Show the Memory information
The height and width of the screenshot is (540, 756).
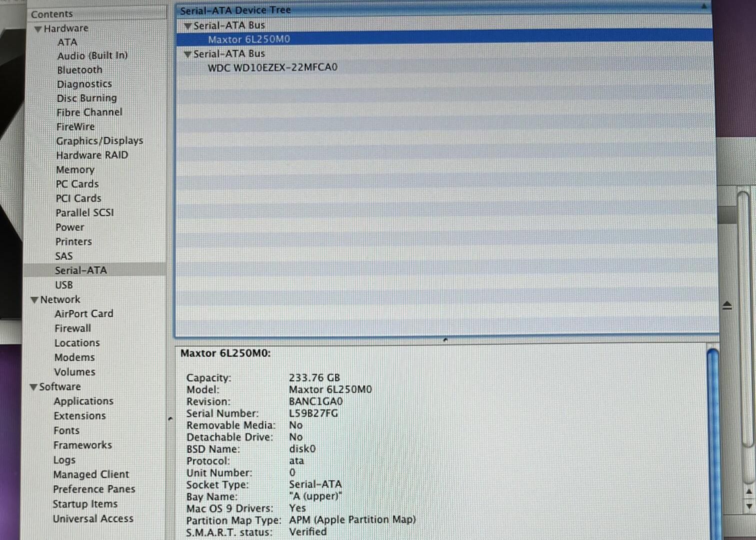(x=75, y=170)
